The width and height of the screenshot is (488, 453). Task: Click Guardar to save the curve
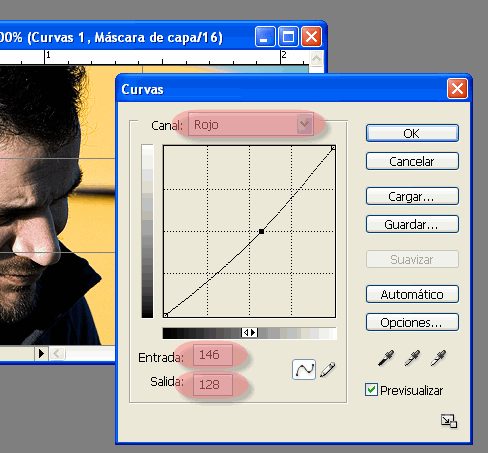tap(412, 224)
